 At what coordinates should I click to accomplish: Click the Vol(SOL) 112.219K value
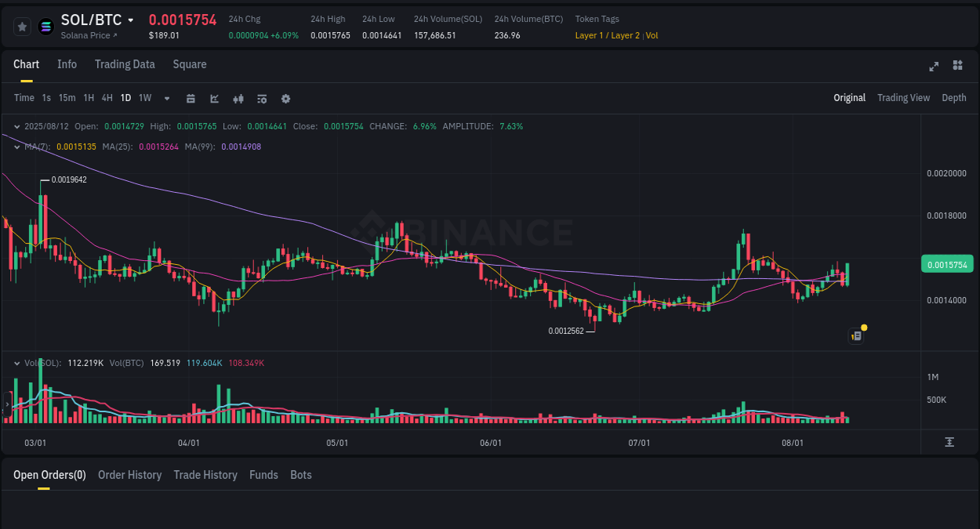coord(87,363)
